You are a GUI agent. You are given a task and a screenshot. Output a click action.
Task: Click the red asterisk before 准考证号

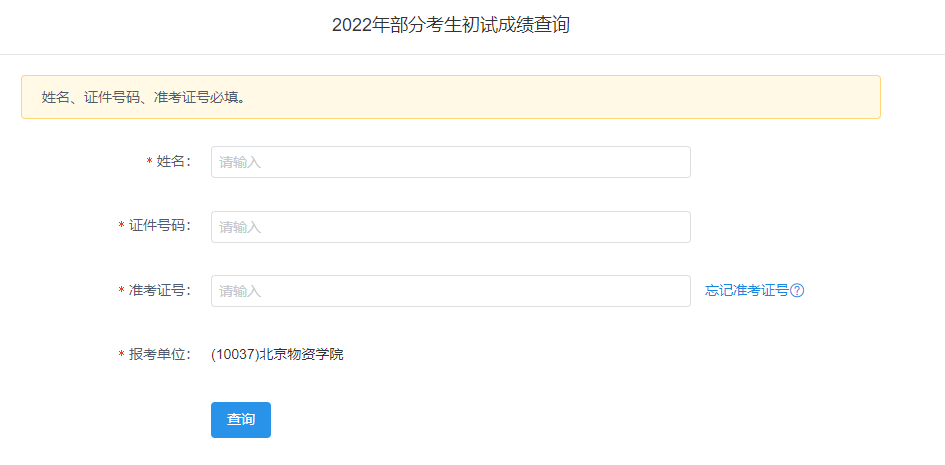click(x=122, y=290)
